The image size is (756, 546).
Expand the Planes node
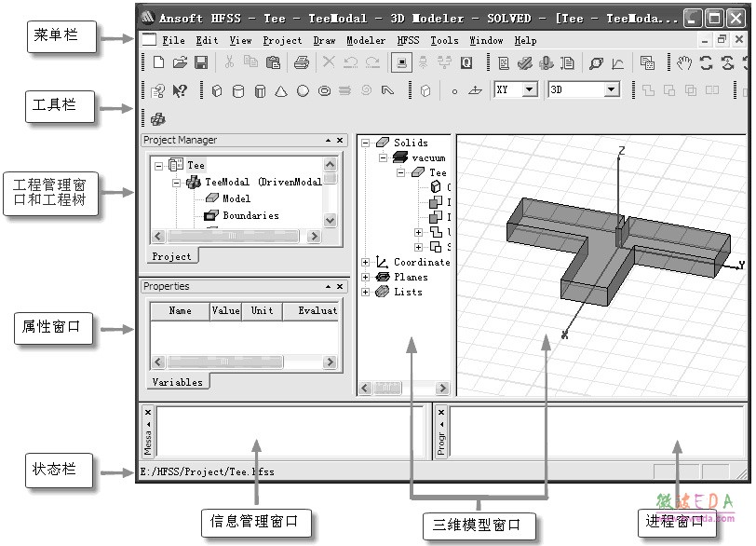(x=366, y=278)
